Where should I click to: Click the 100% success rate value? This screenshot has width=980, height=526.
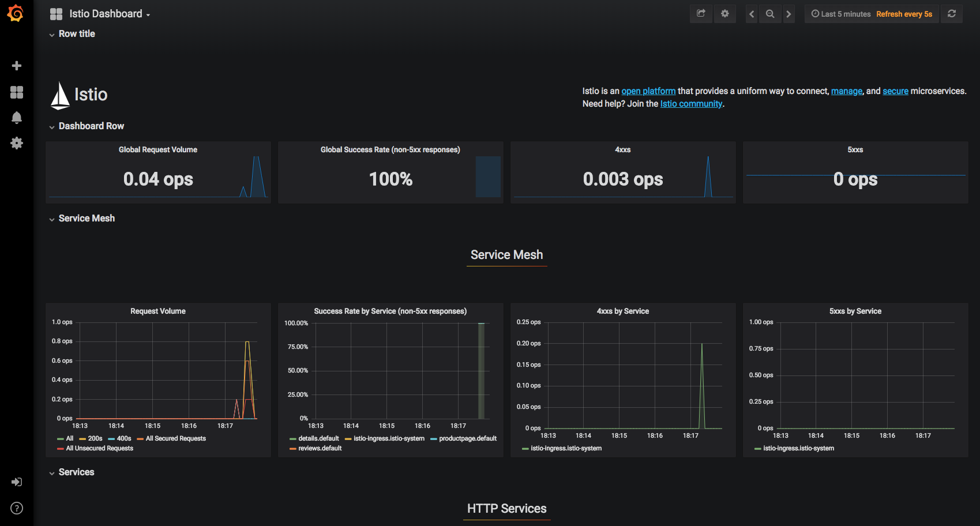point(391,179)
